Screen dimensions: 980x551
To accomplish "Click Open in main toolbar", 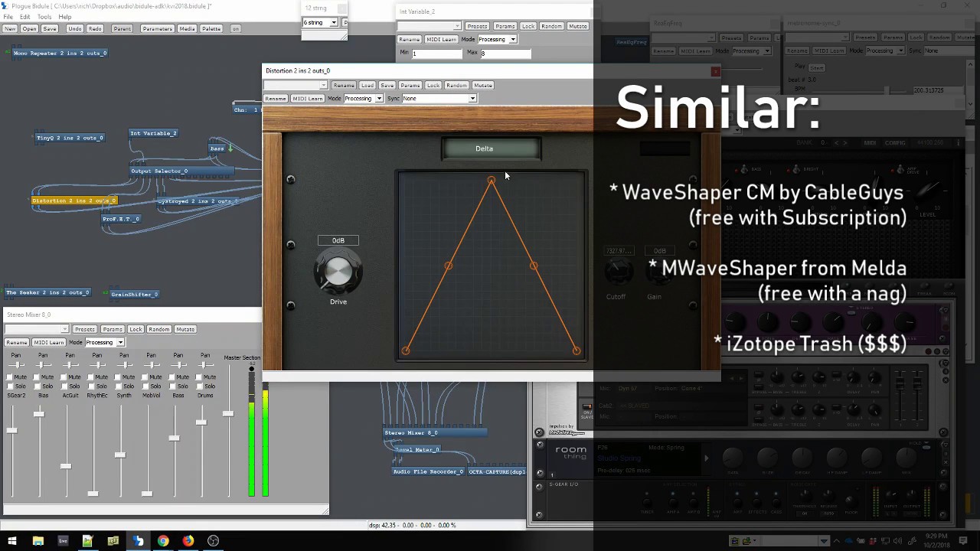I will click(x=29, y=29).
